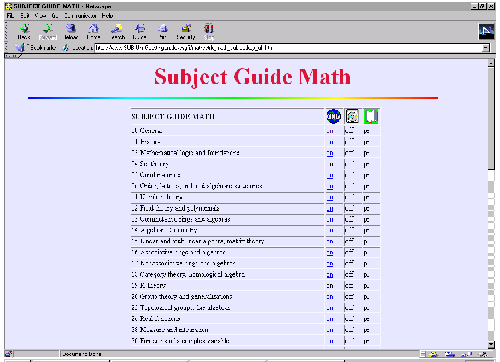Collapse the location toolbar using its left grip
This screenshot has width=500, height=362.
[x=6, y=48]
